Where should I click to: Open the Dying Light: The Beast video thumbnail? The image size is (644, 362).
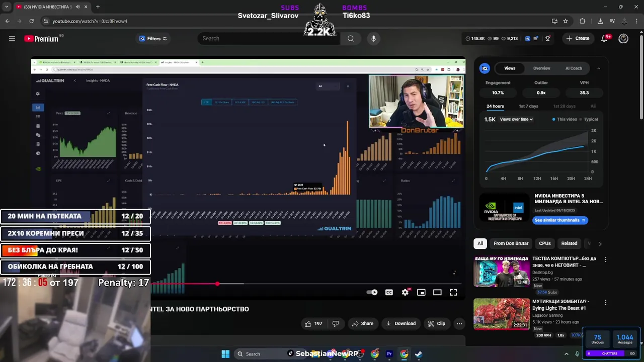[501, 314]
